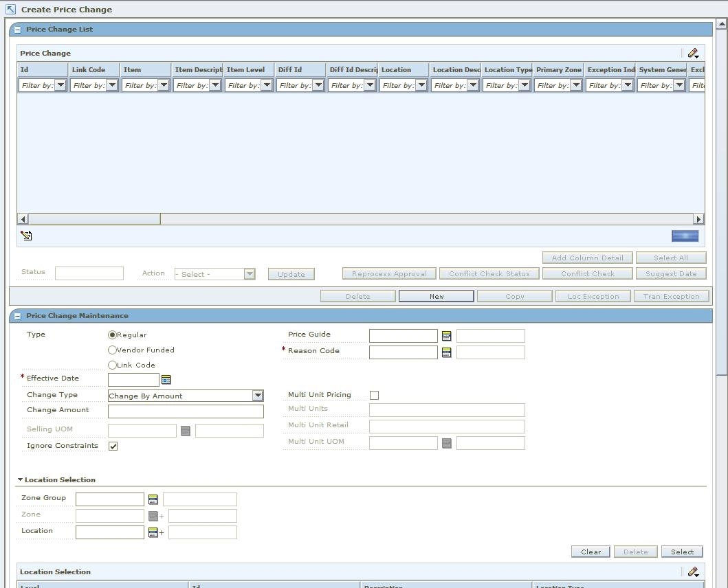
Task: Click the horizontal scrollbar thumb of Price Change table
Action: [94, 219]
